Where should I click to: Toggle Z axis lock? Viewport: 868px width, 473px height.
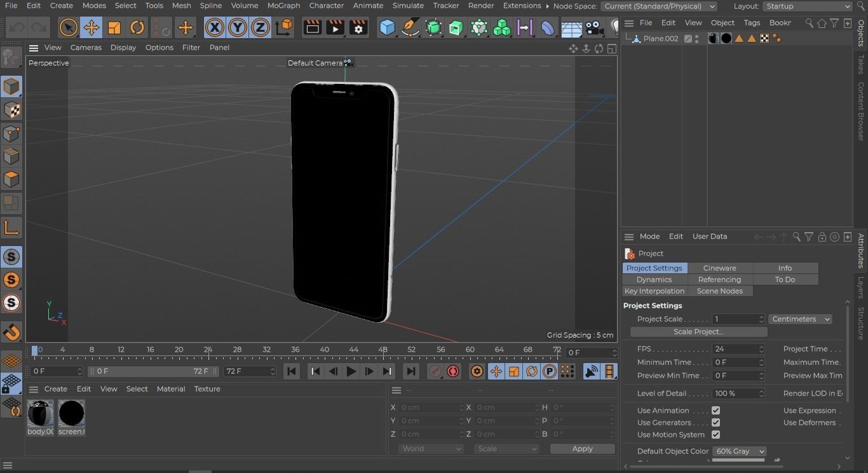pyautogui.click(x=261, y=28)
